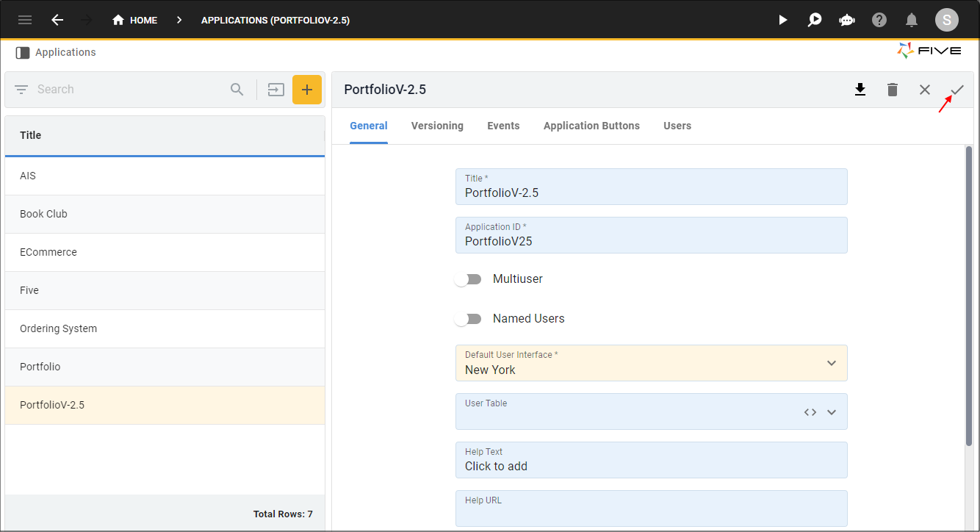
Task: Expand the Default User Interface dropdown
Action: tap(832, 363)
